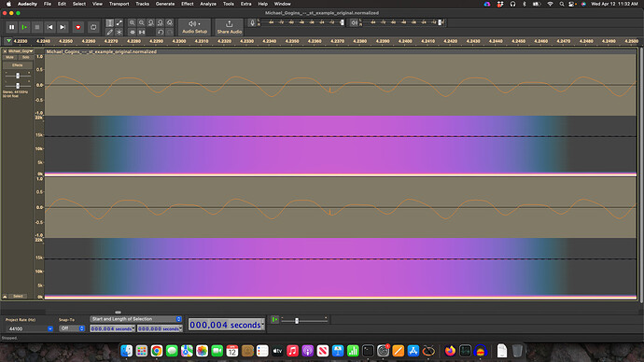Click the red Record button
The width and height of the screenshot is (644, 362).
click(78, 27)
